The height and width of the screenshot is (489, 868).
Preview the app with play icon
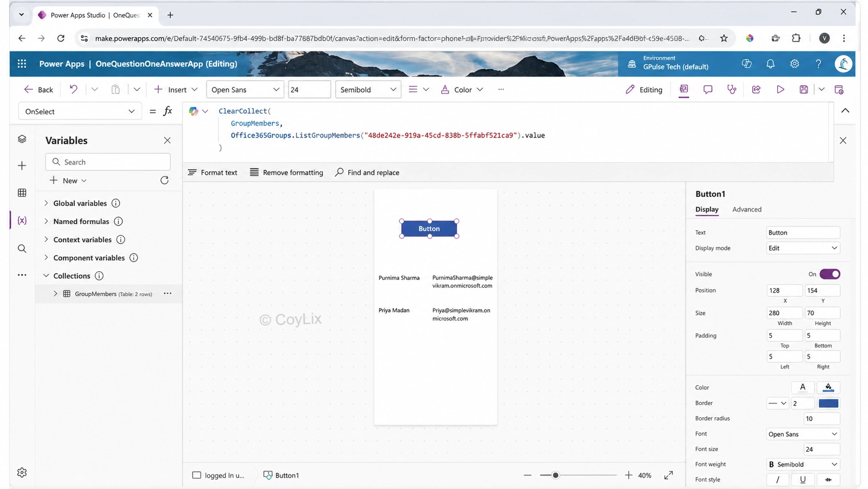[780, 89]
